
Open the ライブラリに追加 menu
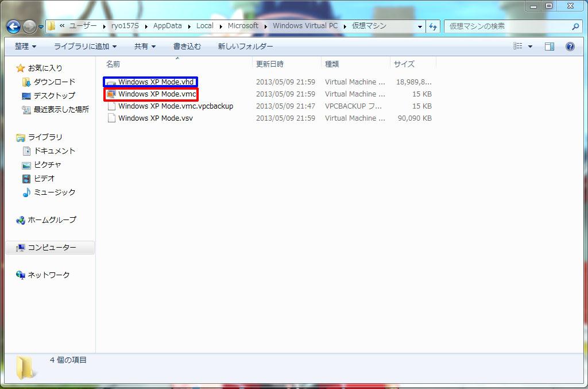tap(86, 47)
